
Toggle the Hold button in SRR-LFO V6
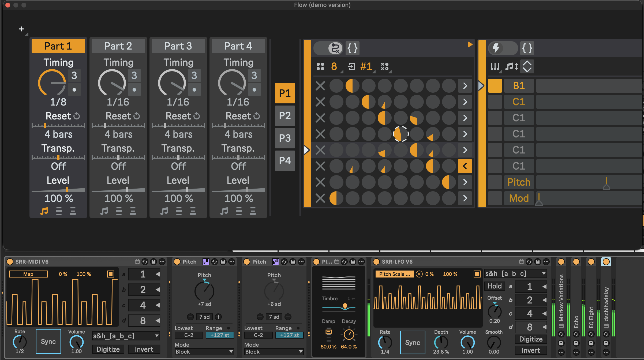(x=495, y=286)
